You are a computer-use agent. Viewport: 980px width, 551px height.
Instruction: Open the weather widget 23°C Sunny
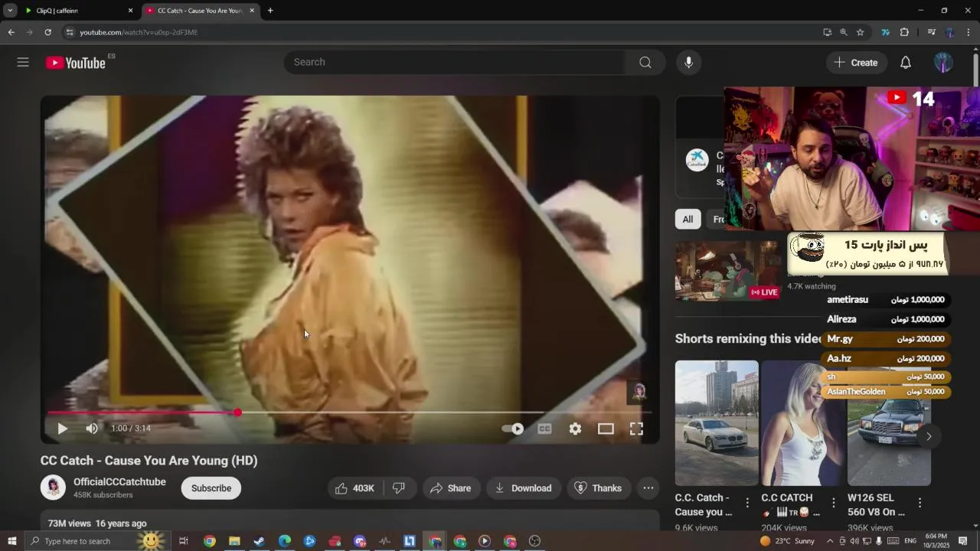[789, 541]
